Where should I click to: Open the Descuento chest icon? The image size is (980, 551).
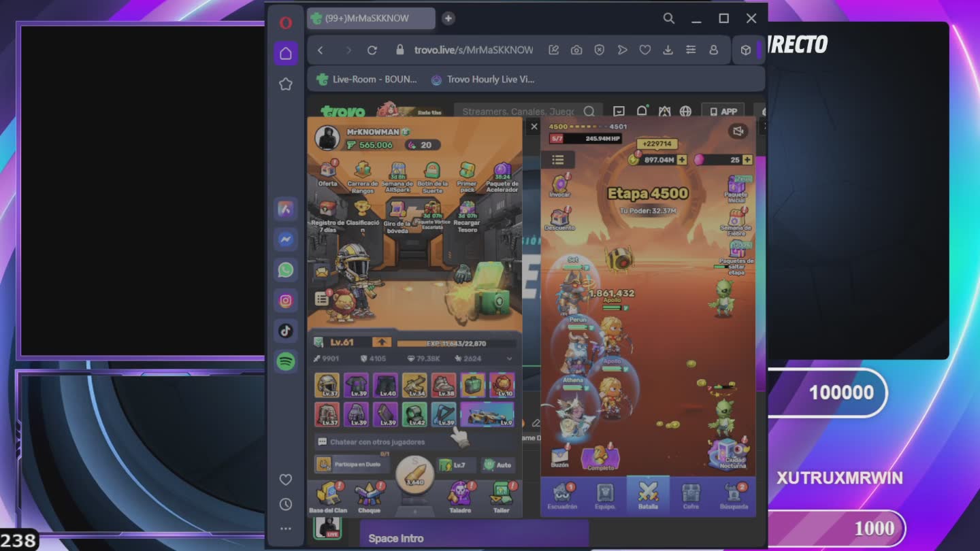pos(559,219)
